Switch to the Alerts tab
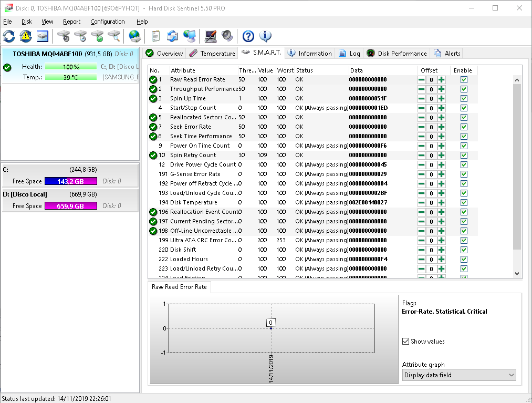 447,53
